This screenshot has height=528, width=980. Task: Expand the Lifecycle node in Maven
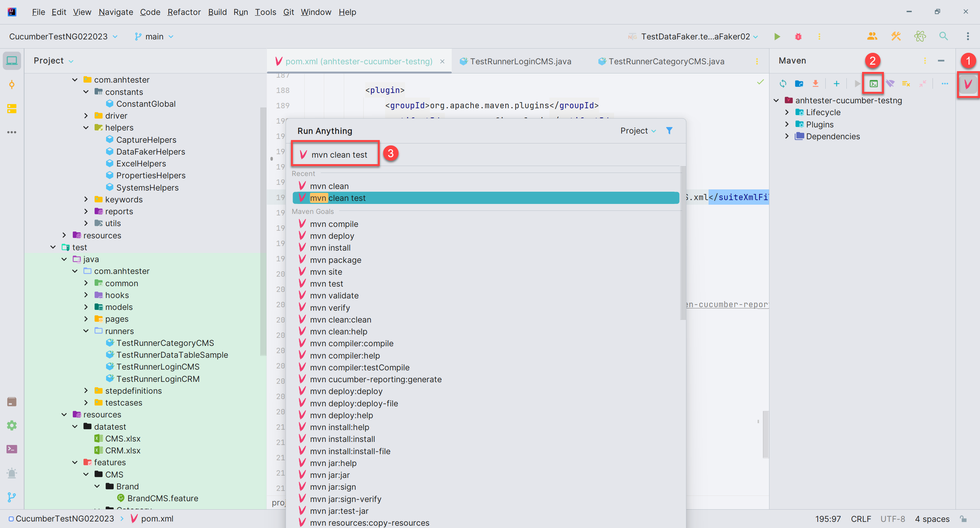point(787,112)
